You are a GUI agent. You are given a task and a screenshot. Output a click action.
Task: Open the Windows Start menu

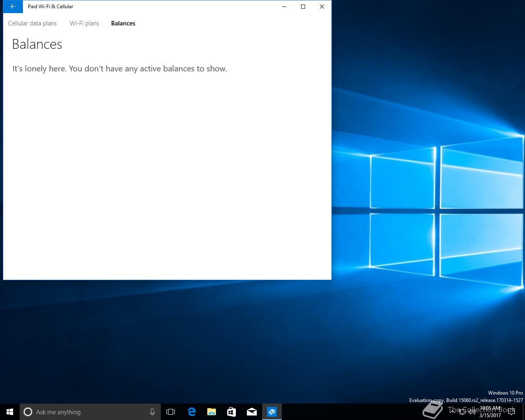[10, 412]
